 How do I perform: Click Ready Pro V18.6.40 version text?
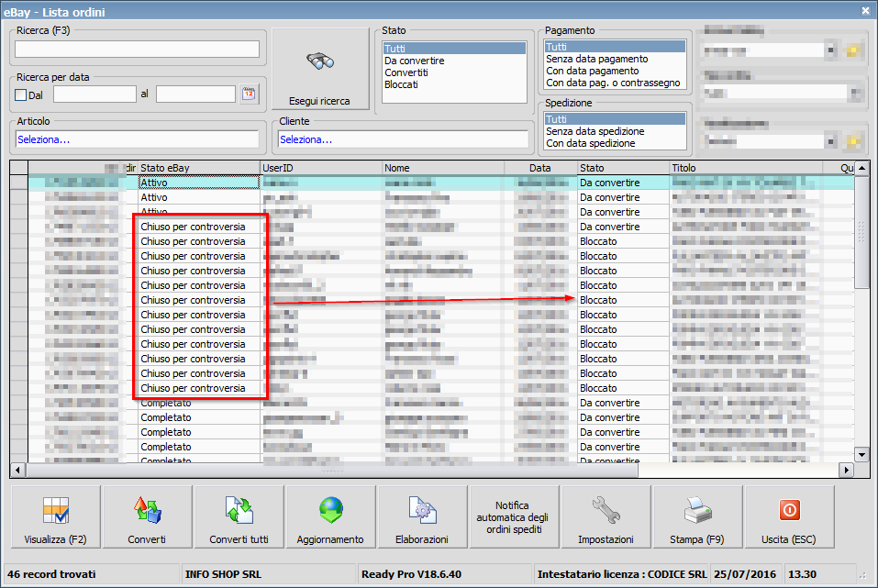point(412,574)
